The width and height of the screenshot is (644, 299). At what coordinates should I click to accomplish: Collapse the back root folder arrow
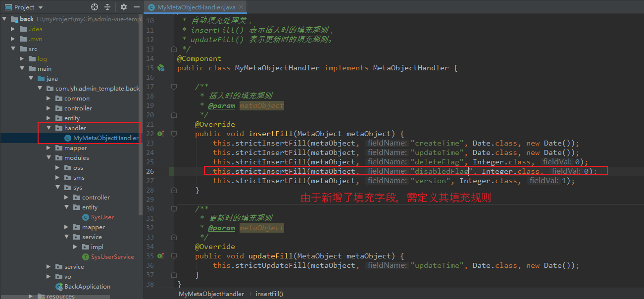[x=4, y=19]
